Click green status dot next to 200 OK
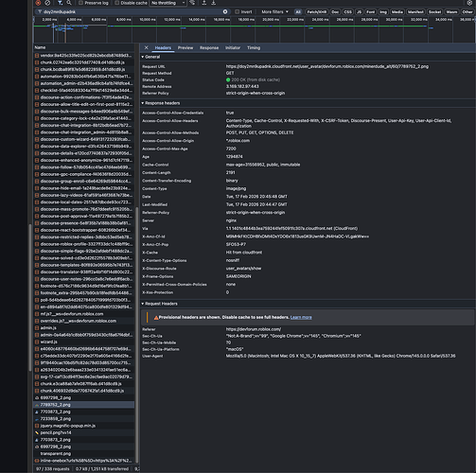 228,79
